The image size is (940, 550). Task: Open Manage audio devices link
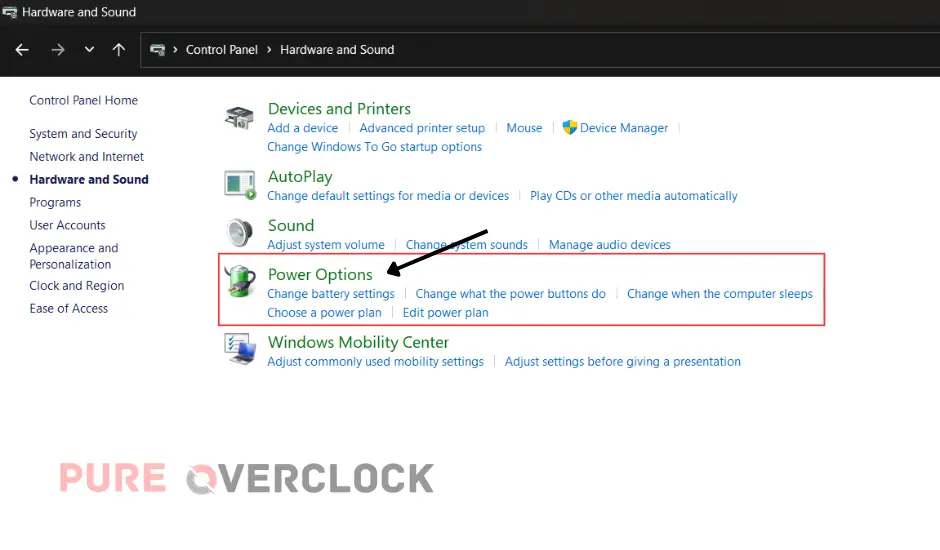coord(609,245)
